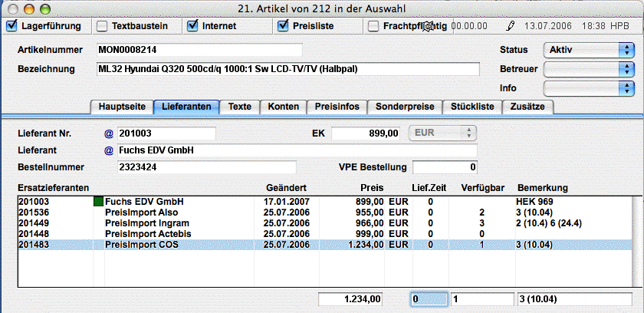This screenshot has width=644, height=313.
Task: Uncheck the Preisliste checkbox
Action: point(282,26)
